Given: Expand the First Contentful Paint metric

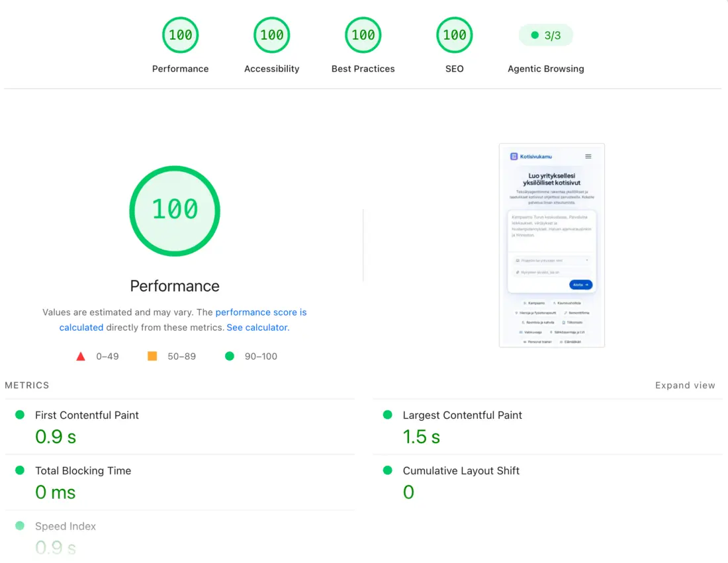Looking at the screenshot, I should tap(179, 427).
